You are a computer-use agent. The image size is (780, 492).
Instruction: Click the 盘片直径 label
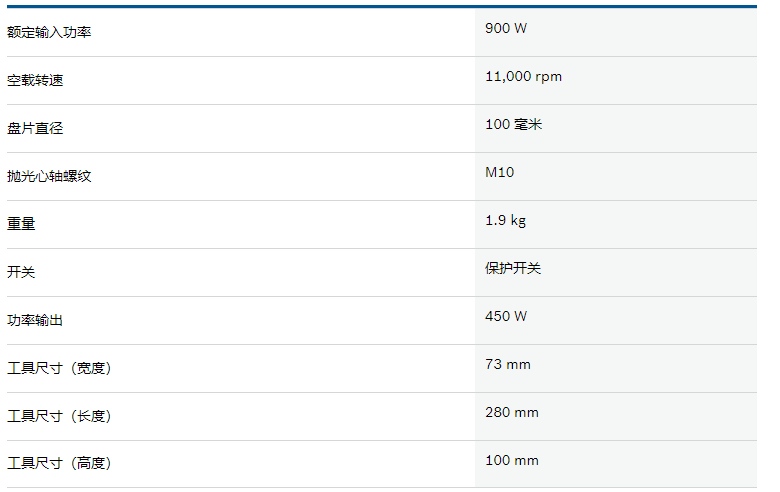pos(35,128)
